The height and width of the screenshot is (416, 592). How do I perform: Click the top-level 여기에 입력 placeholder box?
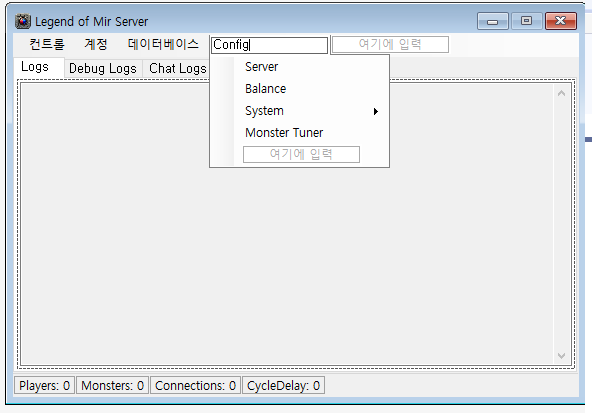coord(390,45)
